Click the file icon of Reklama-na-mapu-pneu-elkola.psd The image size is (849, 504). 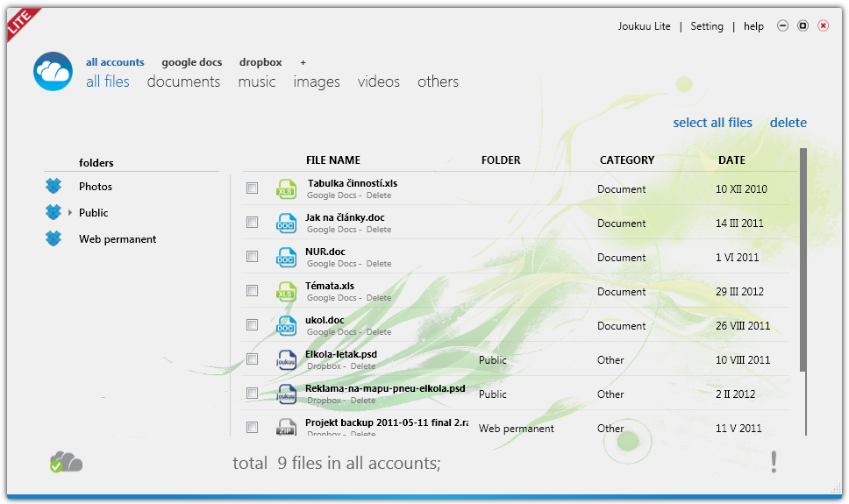click(286, 394)
